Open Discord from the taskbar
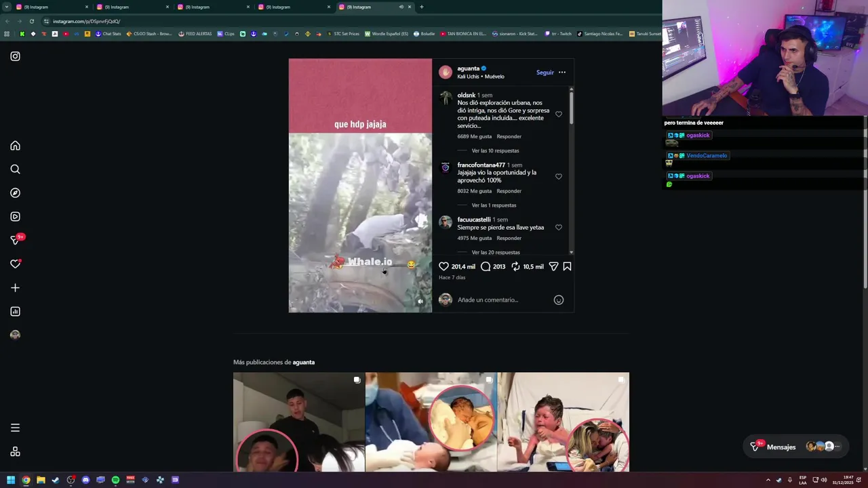Image resolution: width=868 pixels, height=488 pixels. pos(85,480)
